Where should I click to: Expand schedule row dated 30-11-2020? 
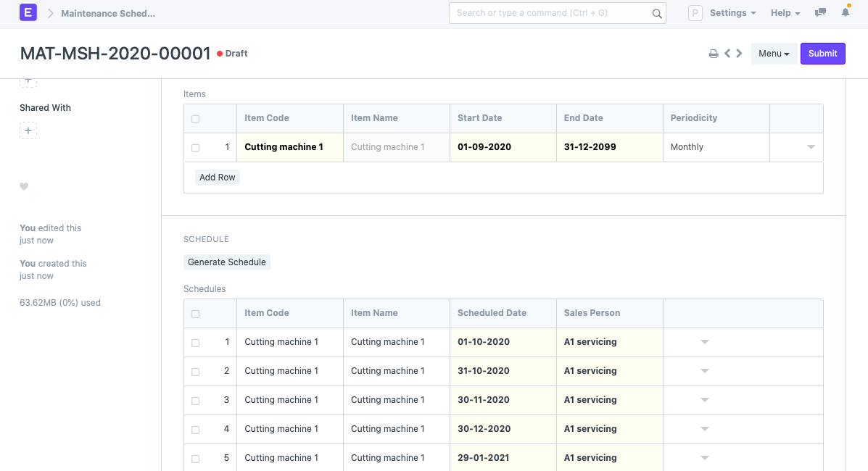704,399
